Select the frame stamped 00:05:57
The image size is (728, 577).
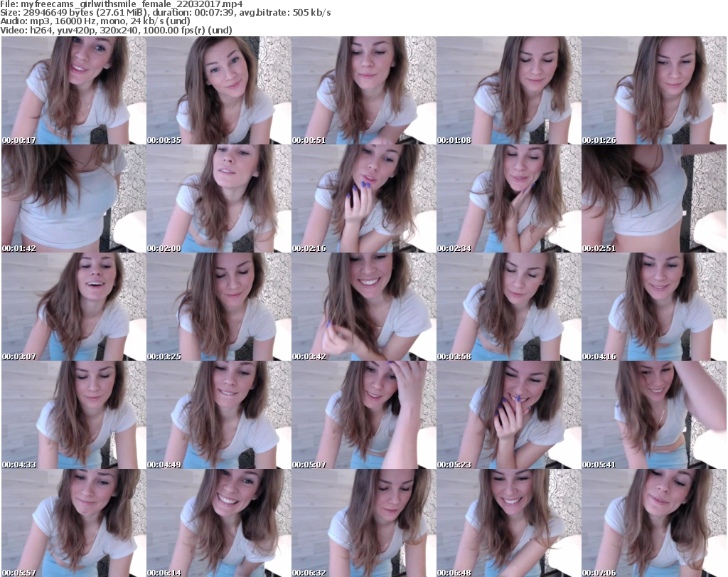tap(74, 523)
